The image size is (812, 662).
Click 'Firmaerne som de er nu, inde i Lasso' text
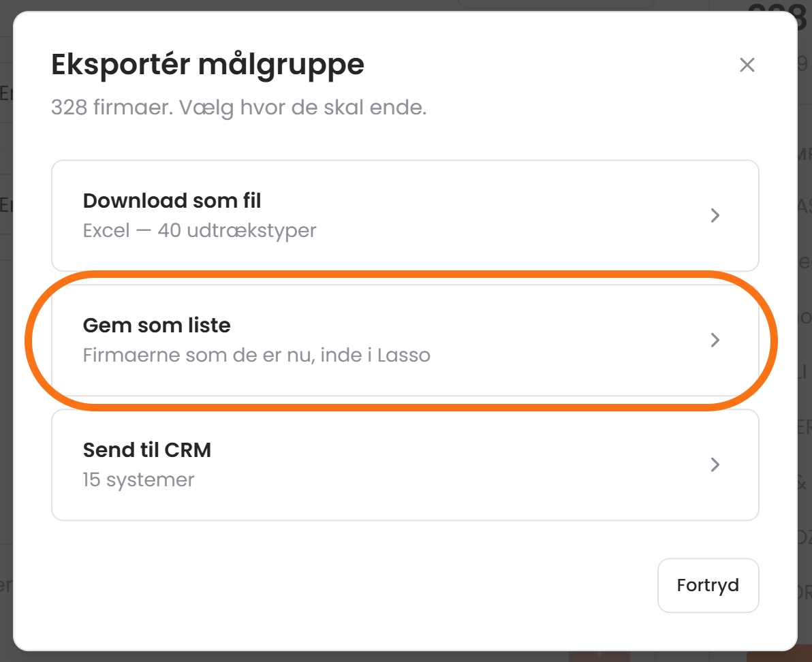pyautogui.click(x=256, y=355)
